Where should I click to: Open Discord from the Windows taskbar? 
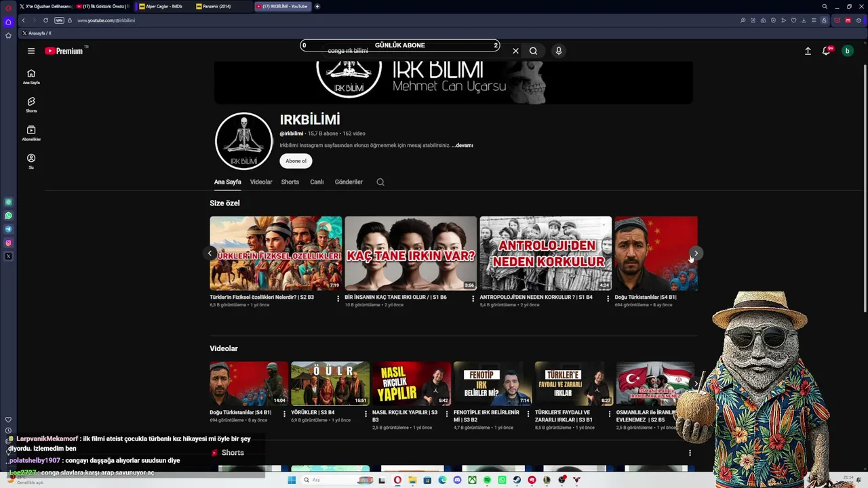(457, 480)
